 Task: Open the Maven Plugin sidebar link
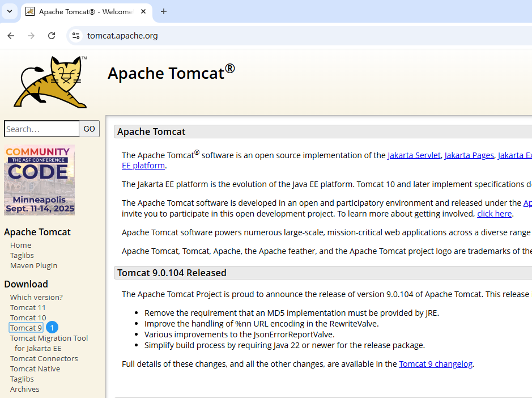pos(33,265)
